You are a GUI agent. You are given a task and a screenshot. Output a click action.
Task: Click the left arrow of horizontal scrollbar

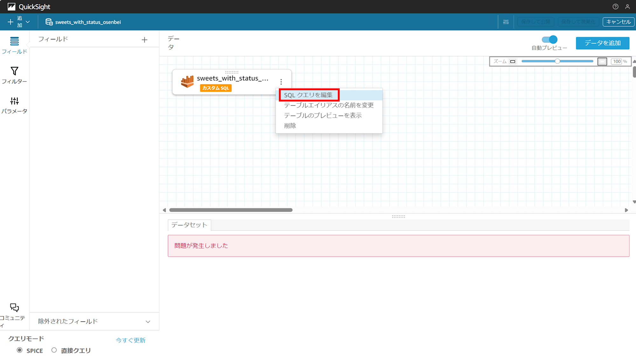pos(164,210)
